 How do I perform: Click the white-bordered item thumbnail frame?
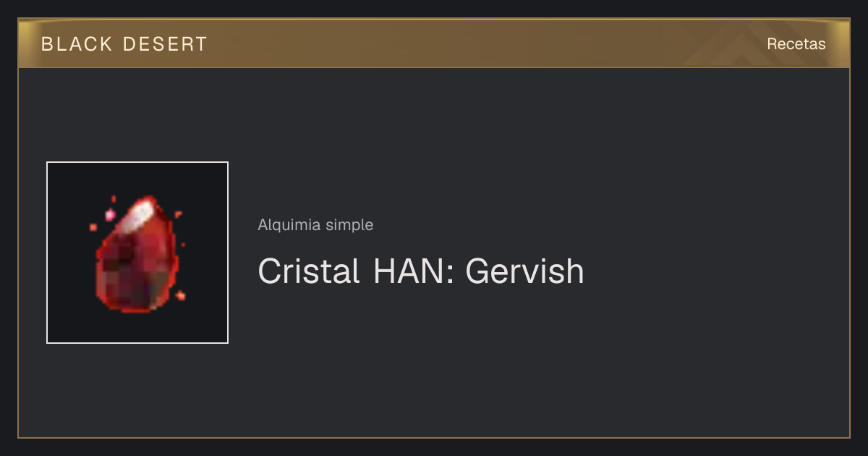click(x=137, y=253)
